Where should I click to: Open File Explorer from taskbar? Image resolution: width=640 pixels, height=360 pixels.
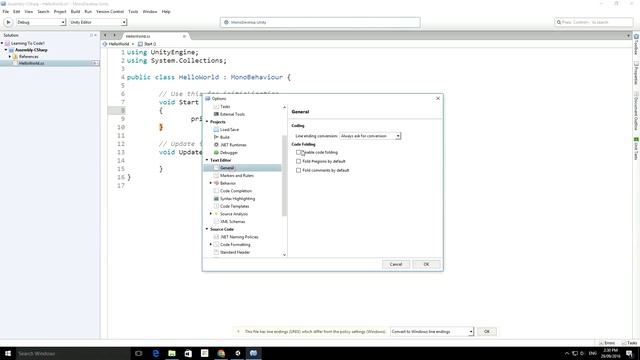point(172,353)
